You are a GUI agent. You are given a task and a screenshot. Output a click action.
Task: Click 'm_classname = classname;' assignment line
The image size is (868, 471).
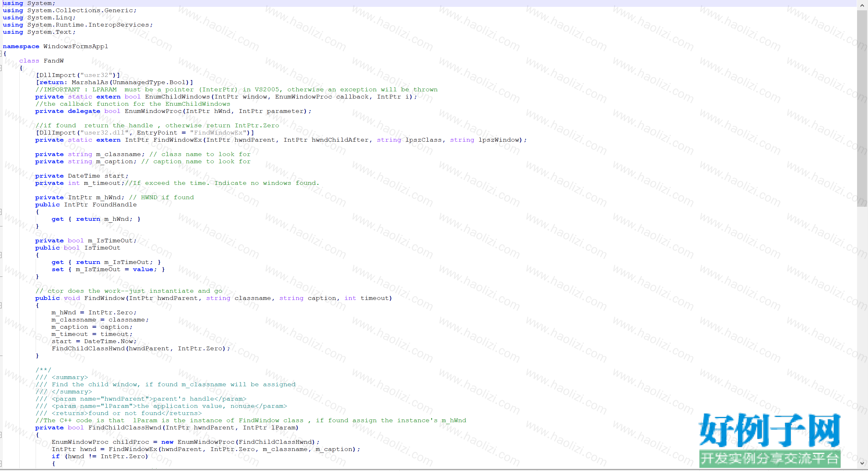pyautogui.click(x=100, y=320)
